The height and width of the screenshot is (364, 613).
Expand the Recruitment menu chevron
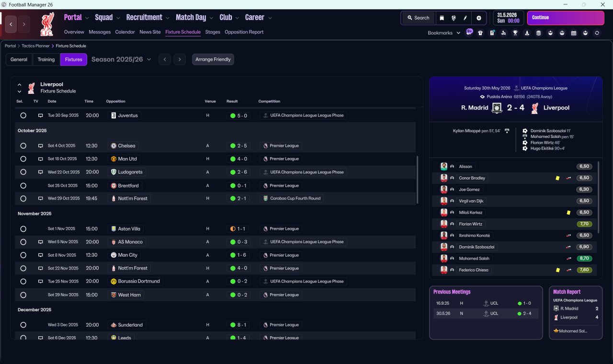click(x=168, y=18)
